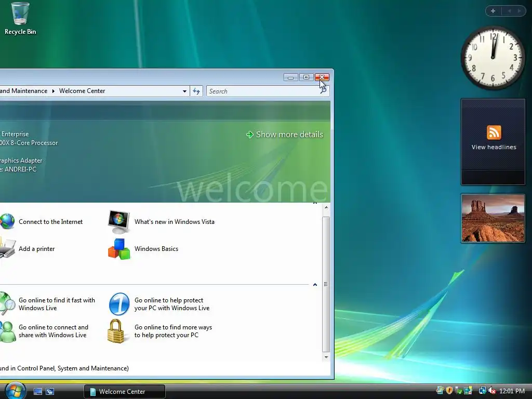This screenshot has width=532, height=399.
Task: Click the 'Enterprise' edition text
Action: click(x=15, y=134)
